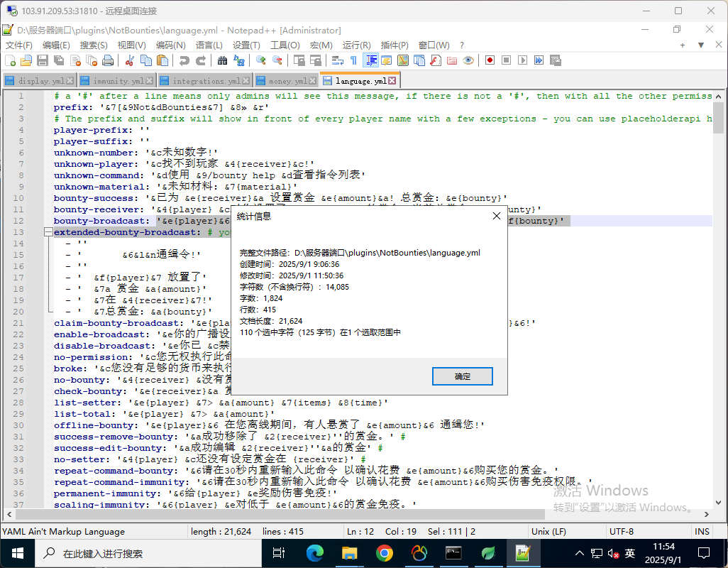Click the Cut scissors icon
The image size is (728, 568).
click(130, 61)
